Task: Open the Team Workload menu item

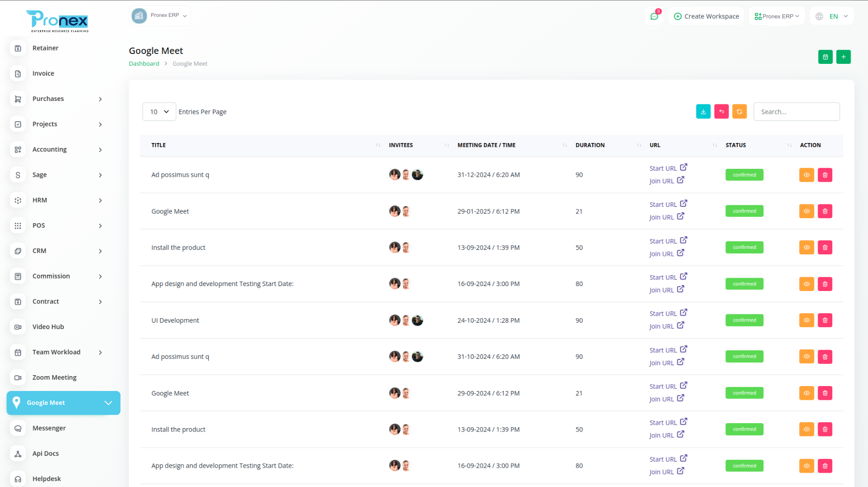Action: point(58,352)
